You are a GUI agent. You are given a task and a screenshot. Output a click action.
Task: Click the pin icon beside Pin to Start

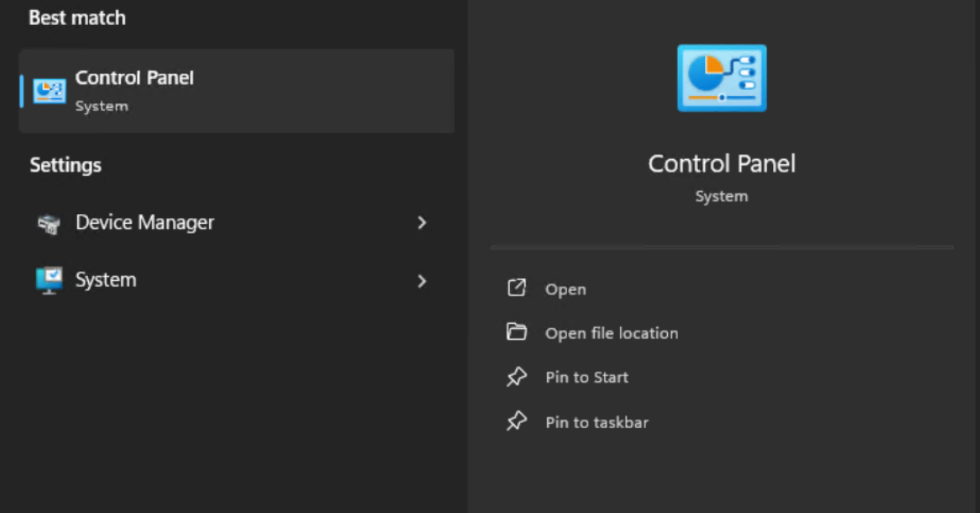coord(516,377)
